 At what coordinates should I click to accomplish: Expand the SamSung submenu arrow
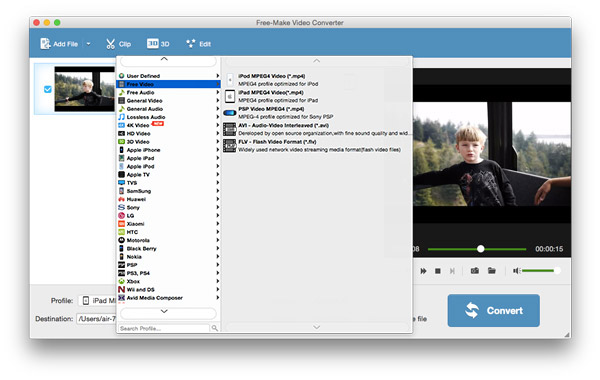218,191
